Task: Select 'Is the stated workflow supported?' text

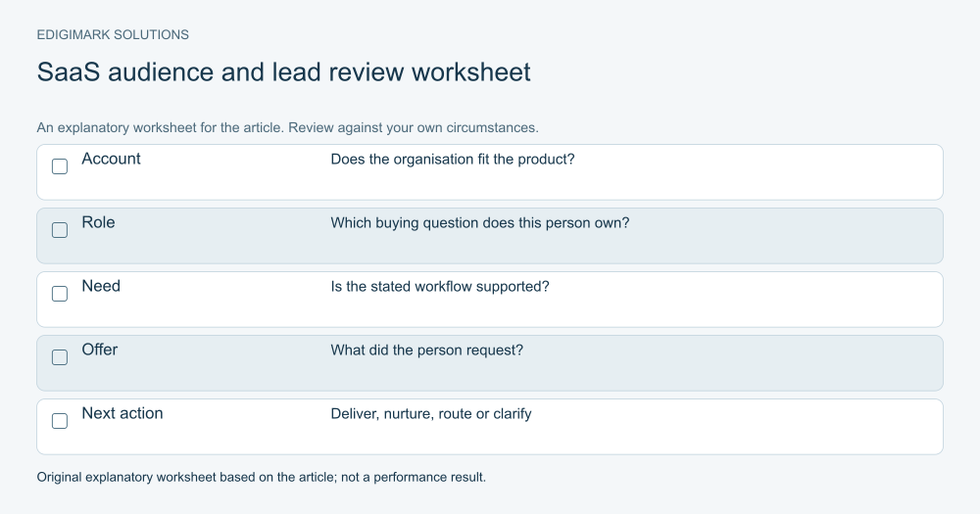Action: (x=440, y=287)
